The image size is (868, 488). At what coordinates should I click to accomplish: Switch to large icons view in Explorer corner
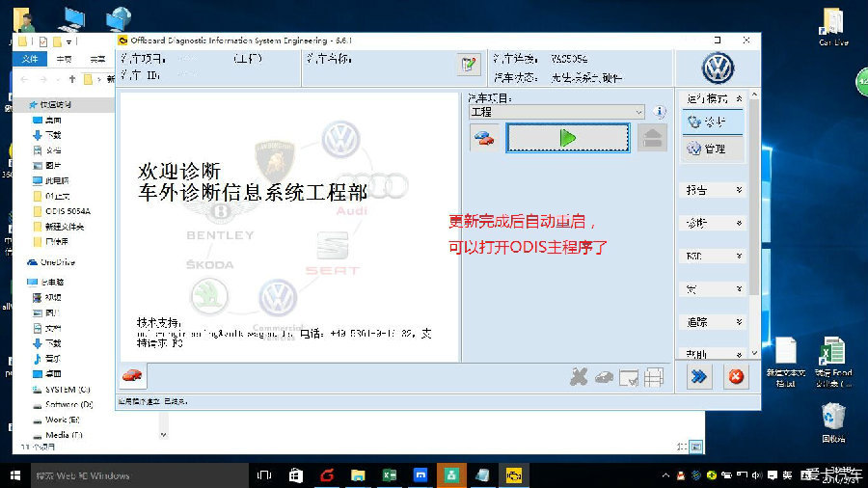click(696, 446)
